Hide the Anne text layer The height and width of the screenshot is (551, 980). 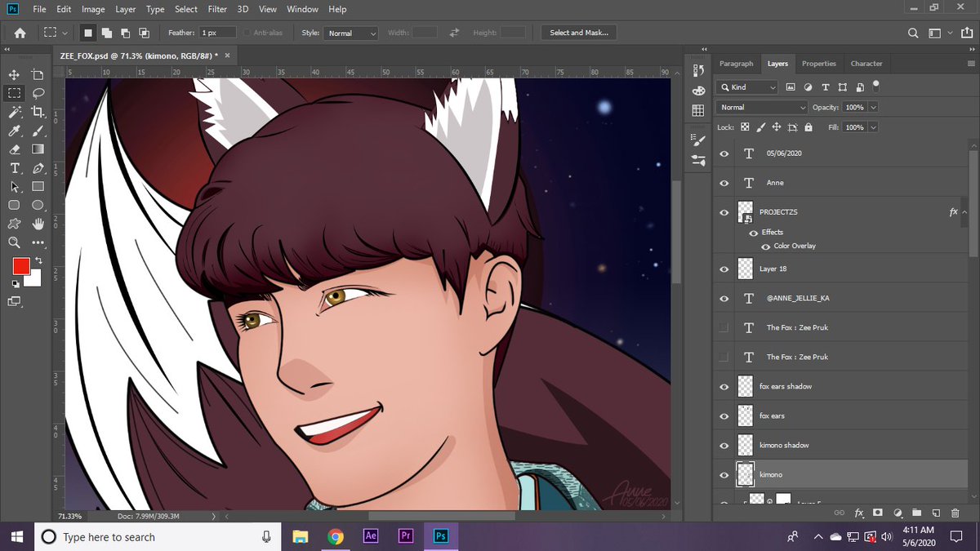point(724,183)
